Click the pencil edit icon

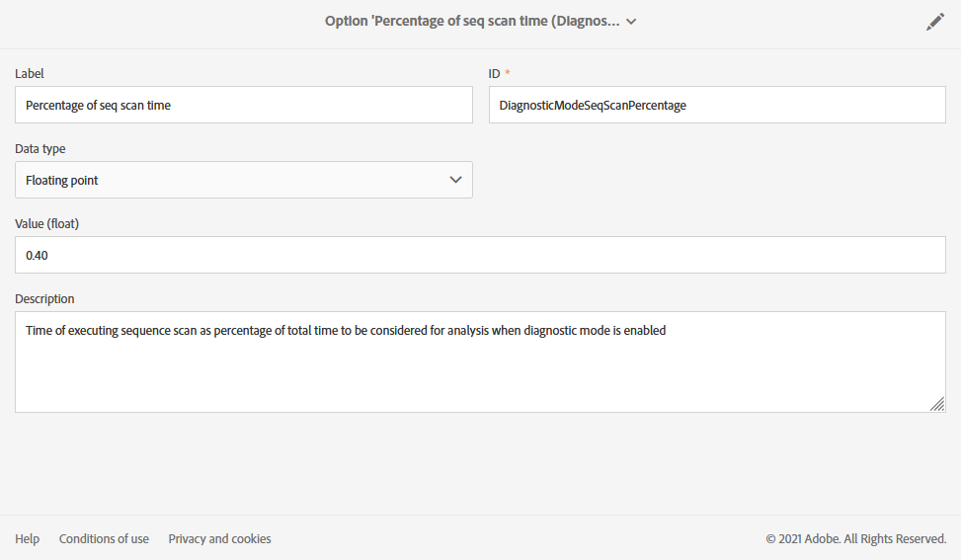tap(934, 22)
